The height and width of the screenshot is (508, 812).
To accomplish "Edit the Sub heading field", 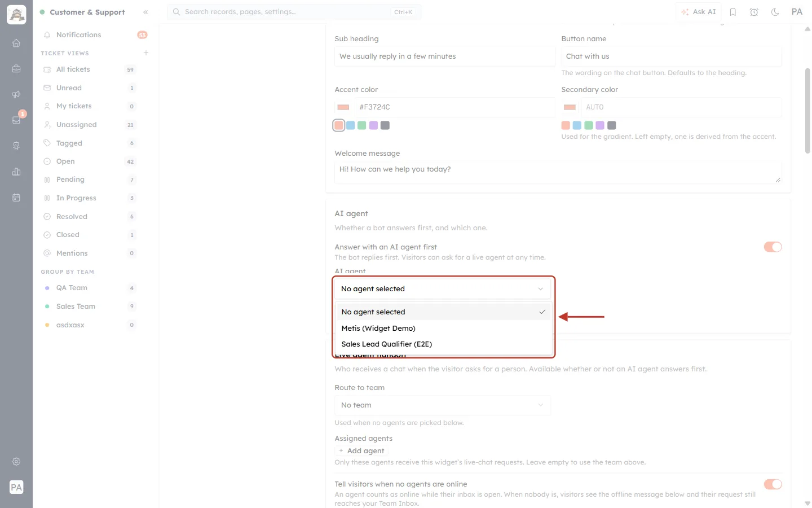I will coord(445,56).
